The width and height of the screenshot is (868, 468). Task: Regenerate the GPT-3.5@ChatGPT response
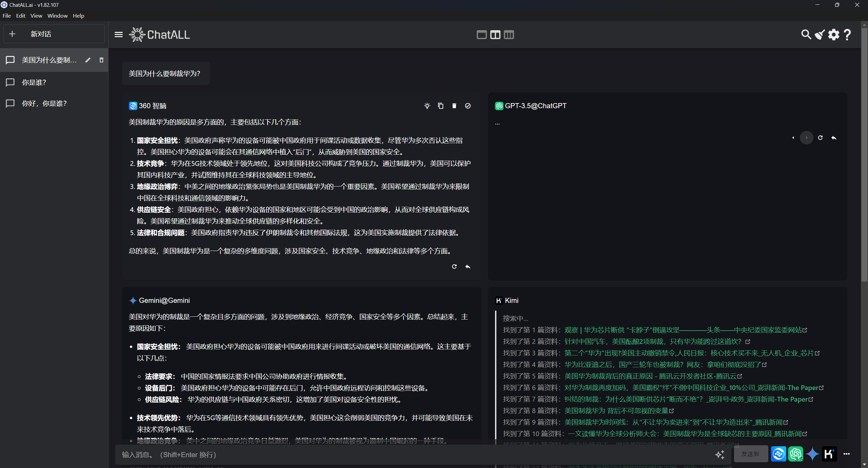click(x=820, y=138)
